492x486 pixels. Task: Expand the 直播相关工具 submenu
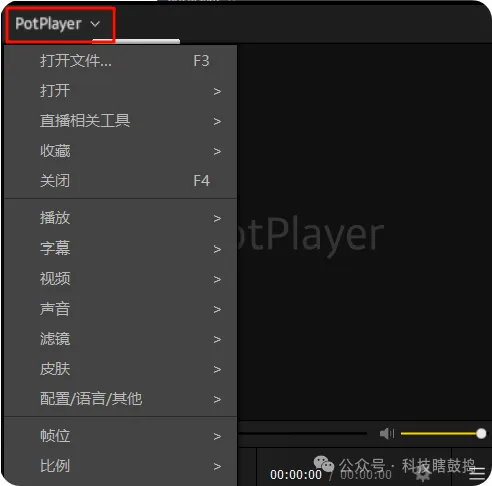(121, 121)
